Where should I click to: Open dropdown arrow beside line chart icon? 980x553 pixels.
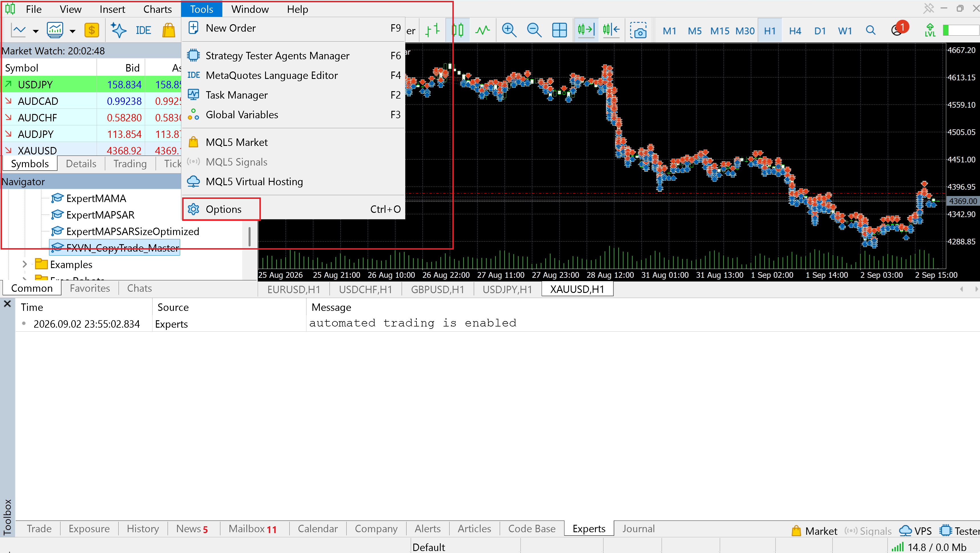pos(35,31)
